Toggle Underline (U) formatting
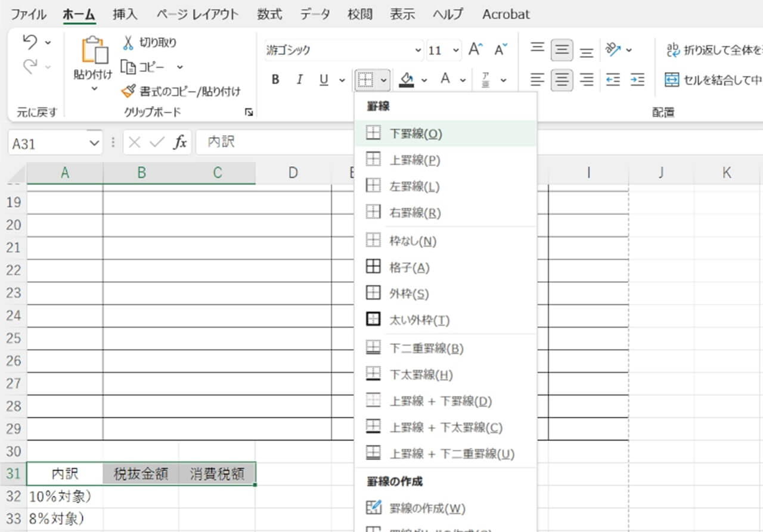Viewport: 763px width, 532px height. (x=324, y=79)
